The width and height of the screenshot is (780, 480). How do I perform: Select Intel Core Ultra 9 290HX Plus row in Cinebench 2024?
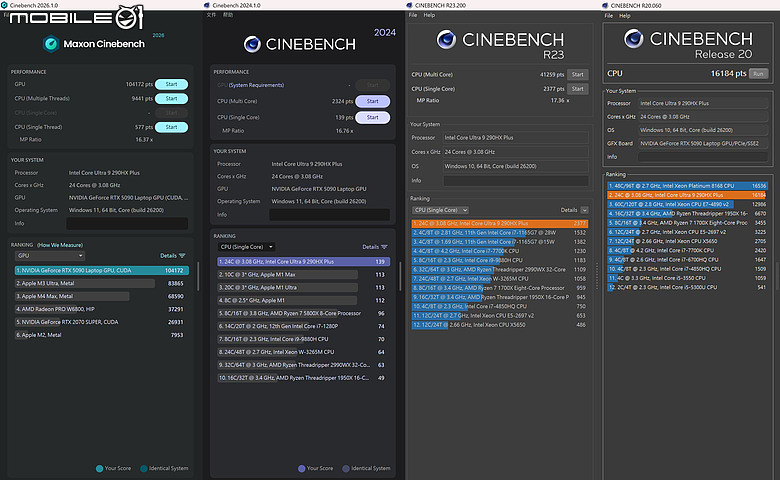coord(303,262)
